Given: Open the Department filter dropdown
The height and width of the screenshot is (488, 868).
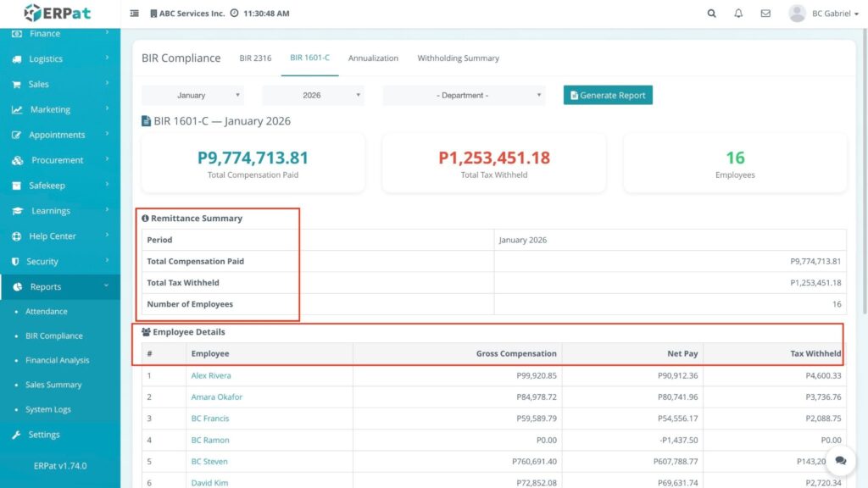Looking at the screenshot, I should (x=463, y=96).
